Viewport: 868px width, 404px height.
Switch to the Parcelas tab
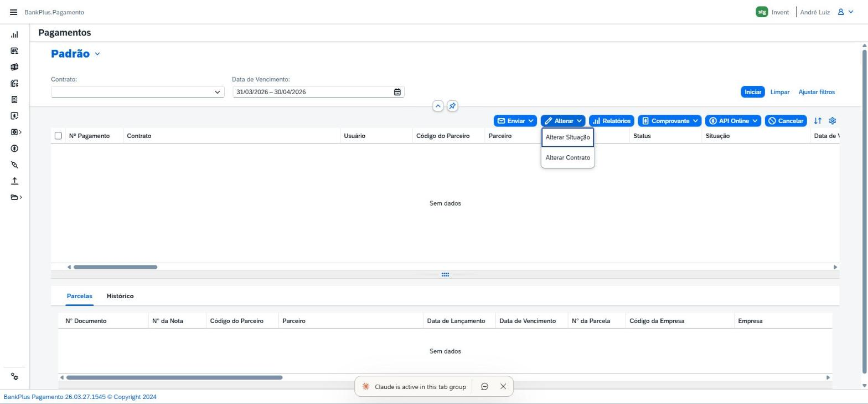80,296
